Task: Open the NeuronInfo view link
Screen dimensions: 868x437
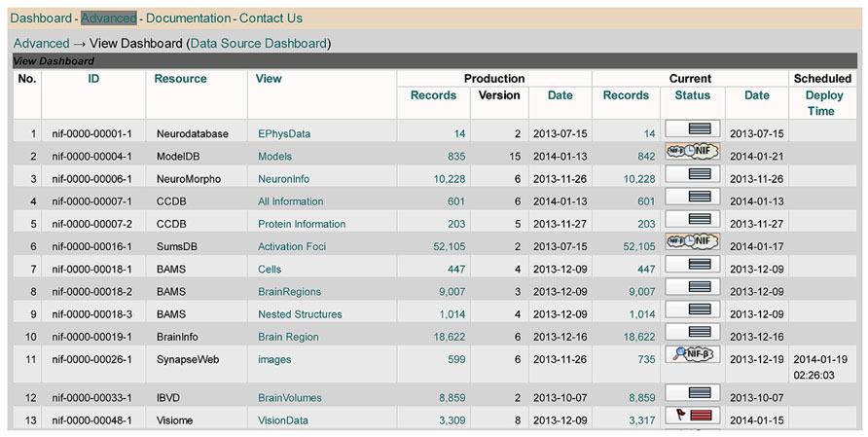Action: click(x=283, y=179)
